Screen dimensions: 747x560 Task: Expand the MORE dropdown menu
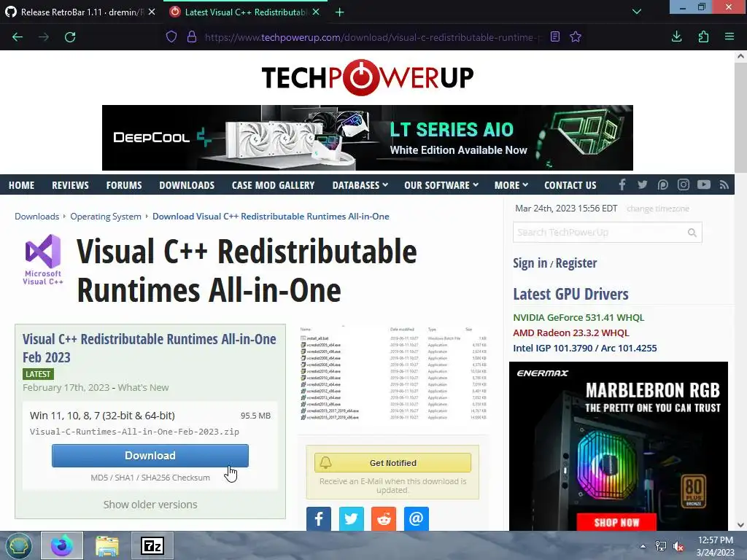point(511,185)
